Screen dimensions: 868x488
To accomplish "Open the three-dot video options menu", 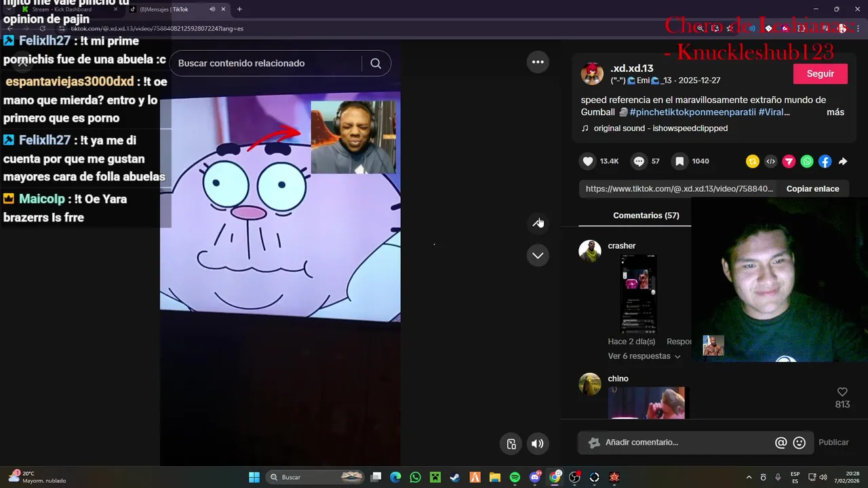I will tap(538, 62).
